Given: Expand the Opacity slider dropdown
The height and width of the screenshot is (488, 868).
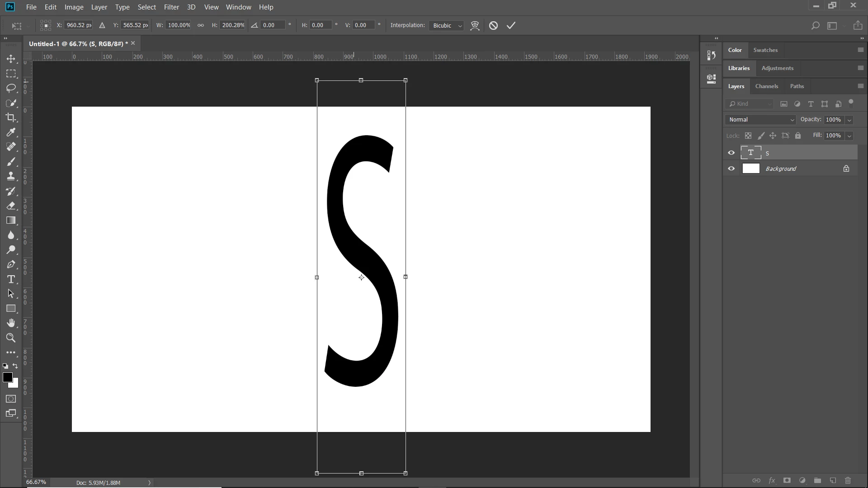Looking at the screenshot, I should [x=849, y=120].
